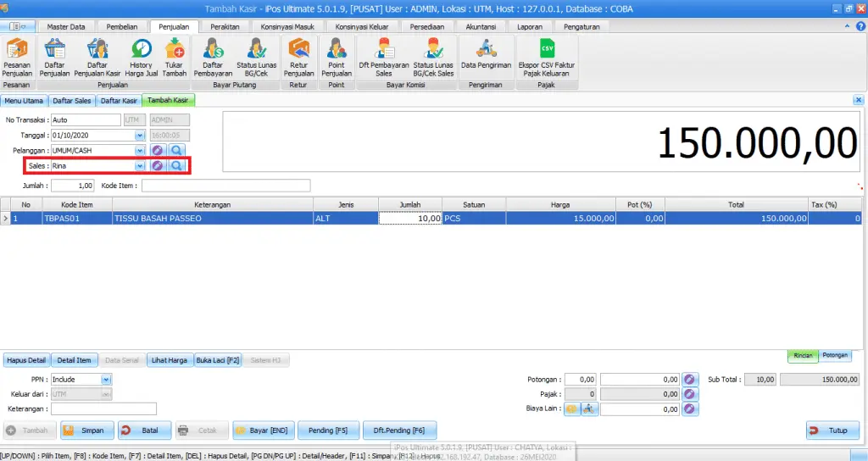Click the Harga column header
This screenshot has height=461, width=868.
[560, 205]
